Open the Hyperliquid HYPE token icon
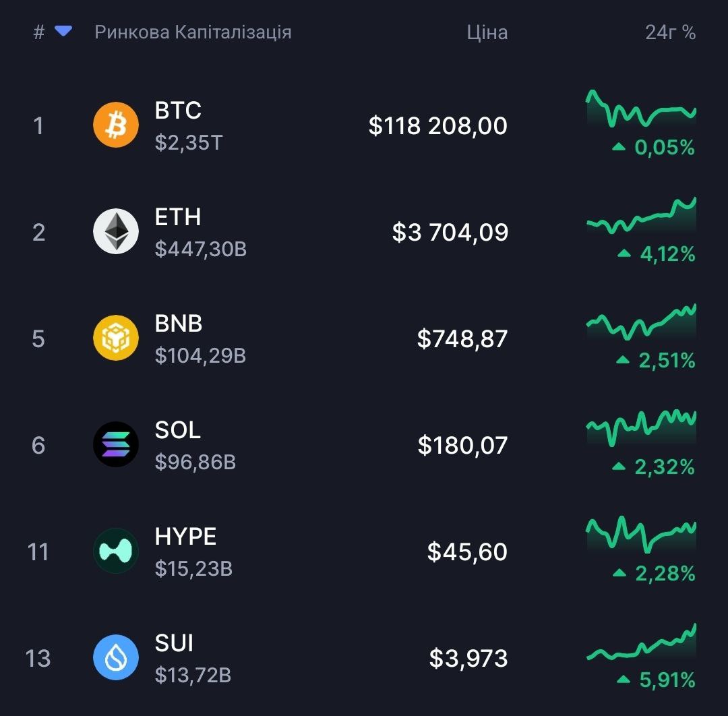Image resolution: width=728 pixels, height=716 pixels. pyautogui.click(x=116, y=551)
